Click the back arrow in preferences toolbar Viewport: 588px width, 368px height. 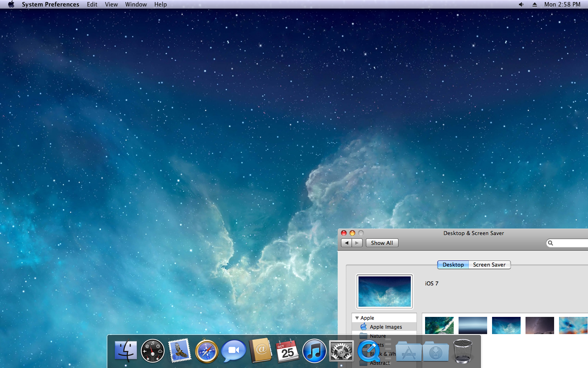coord(346,243)
